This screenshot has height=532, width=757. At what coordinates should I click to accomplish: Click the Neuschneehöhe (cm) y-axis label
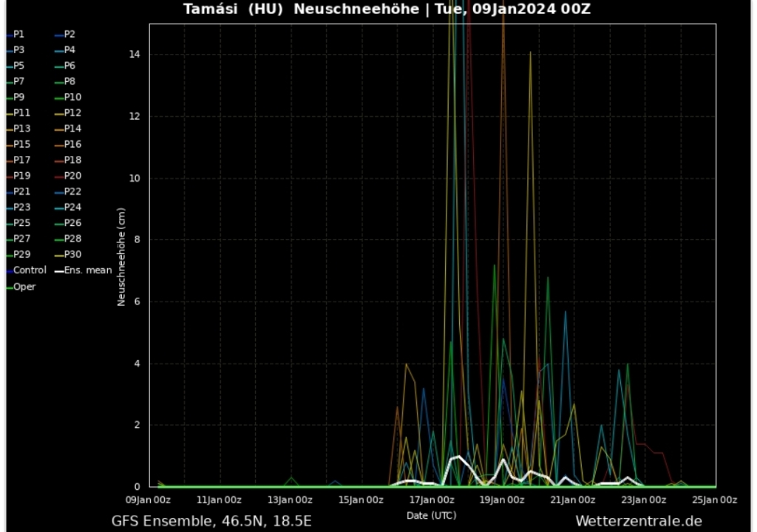[x=121, y=257]
